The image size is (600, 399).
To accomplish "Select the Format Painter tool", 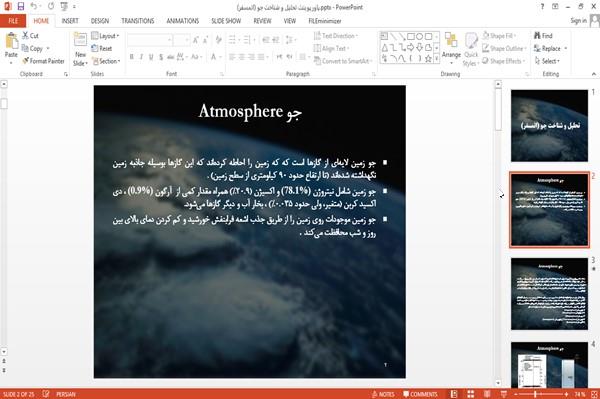I will coord(43,61).
